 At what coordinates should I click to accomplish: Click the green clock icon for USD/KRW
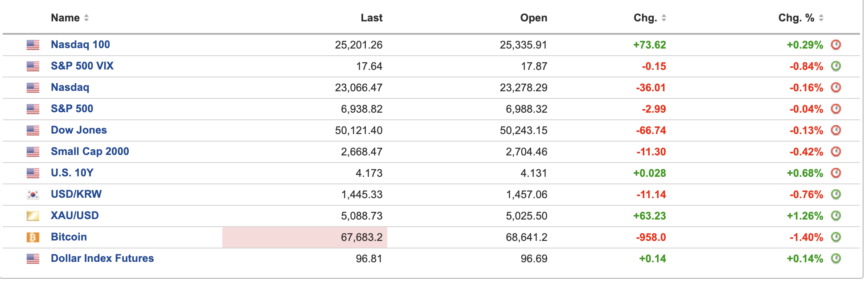click(836, 195)
